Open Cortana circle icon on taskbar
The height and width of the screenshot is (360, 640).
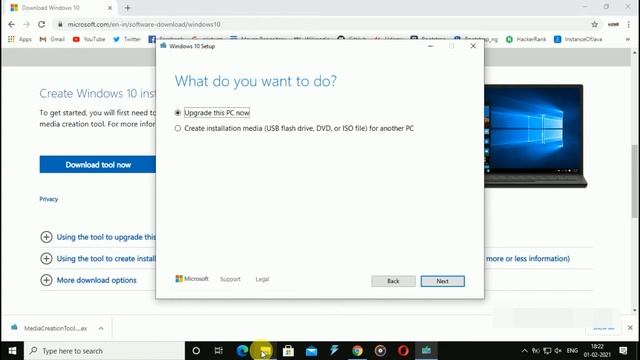pyautogui.click(x=196, y=351)
